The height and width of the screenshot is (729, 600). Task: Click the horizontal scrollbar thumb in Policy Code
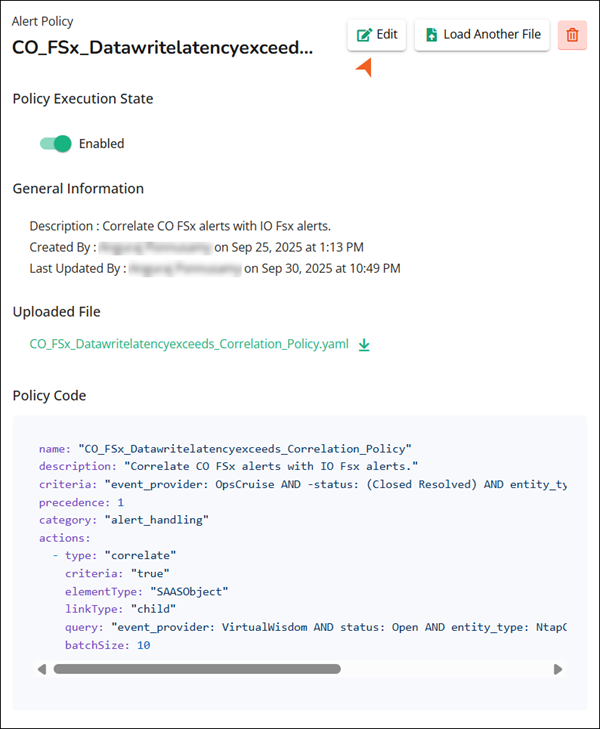point(197,669)
